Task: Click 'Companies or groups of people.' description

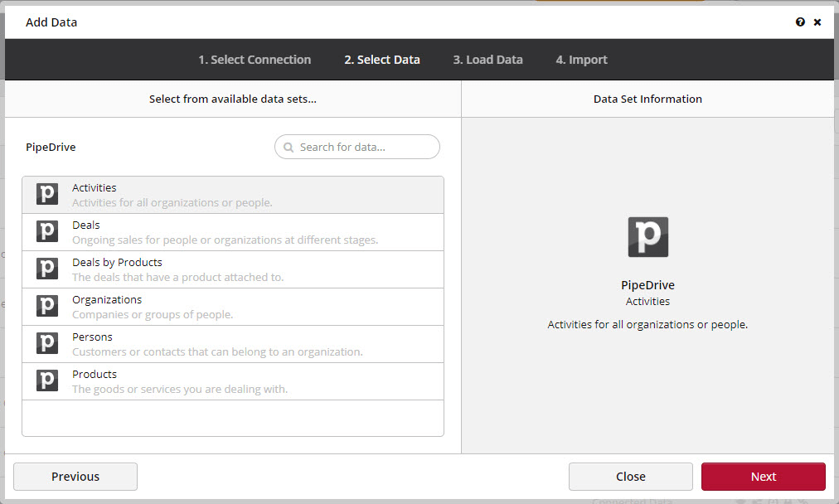Action: click(x=153, y=315)
